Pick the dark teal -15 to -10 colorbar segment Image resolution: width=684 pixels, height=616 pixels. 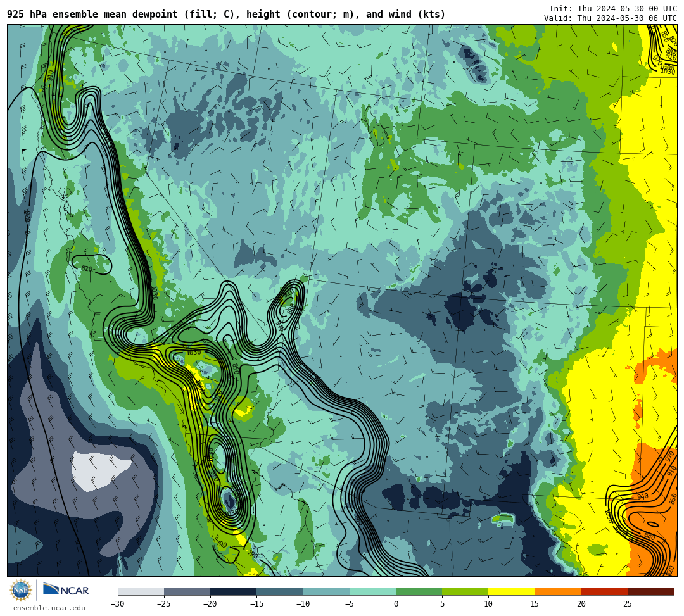point(280,591)
